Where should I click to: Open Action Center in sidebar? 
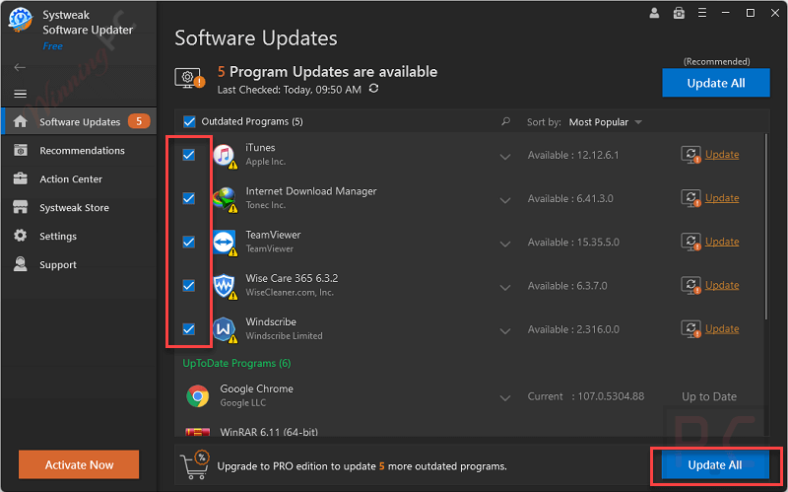[79, 179]
